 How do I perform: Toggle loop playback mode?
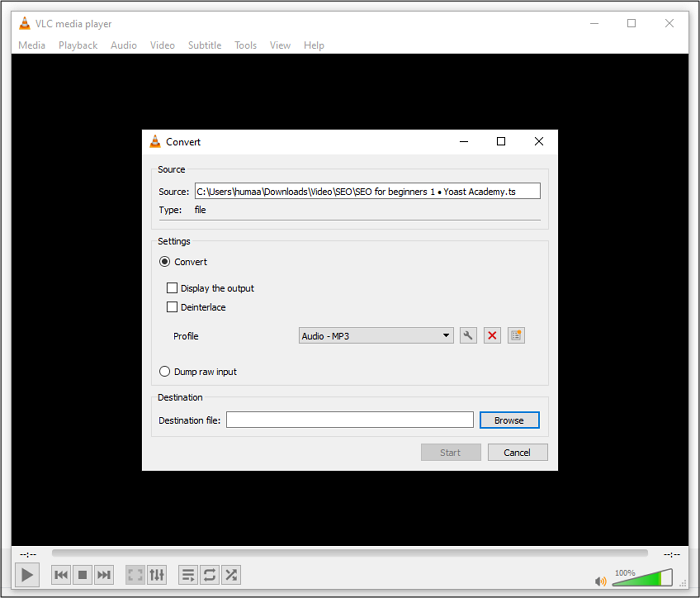point(209,575)
